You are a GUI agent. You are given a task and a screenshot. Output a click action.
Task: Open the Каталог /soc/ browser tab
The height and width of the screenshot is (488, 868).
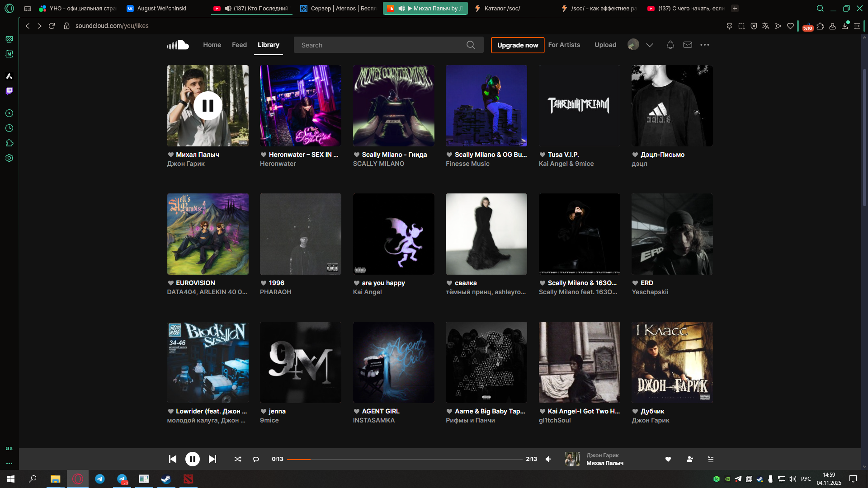pos(502,8)
